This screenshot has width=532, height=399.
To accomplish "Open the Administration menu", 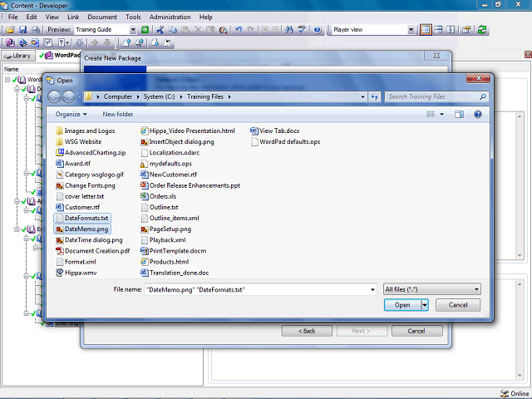I will (x=170, y=17).
